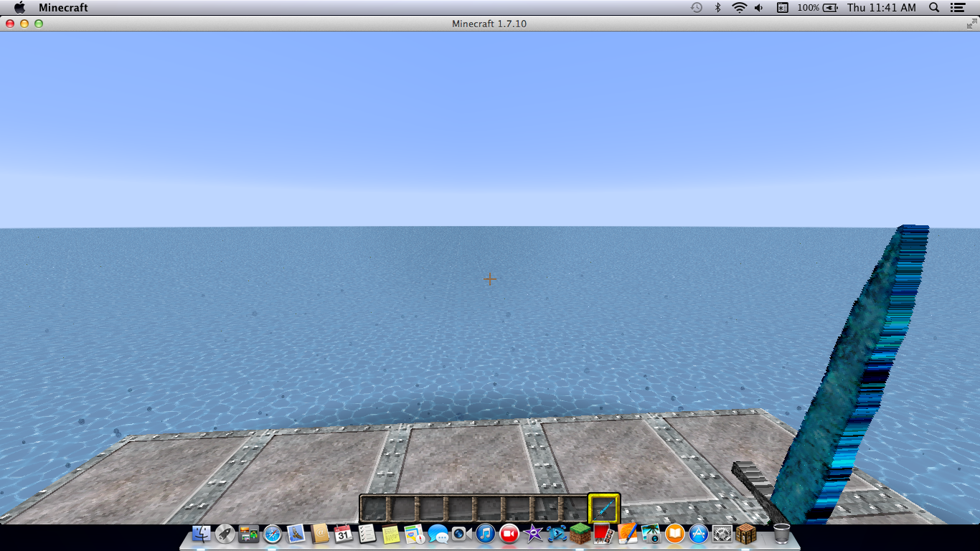Open the Minecraft application menu

tap(63, 8)
